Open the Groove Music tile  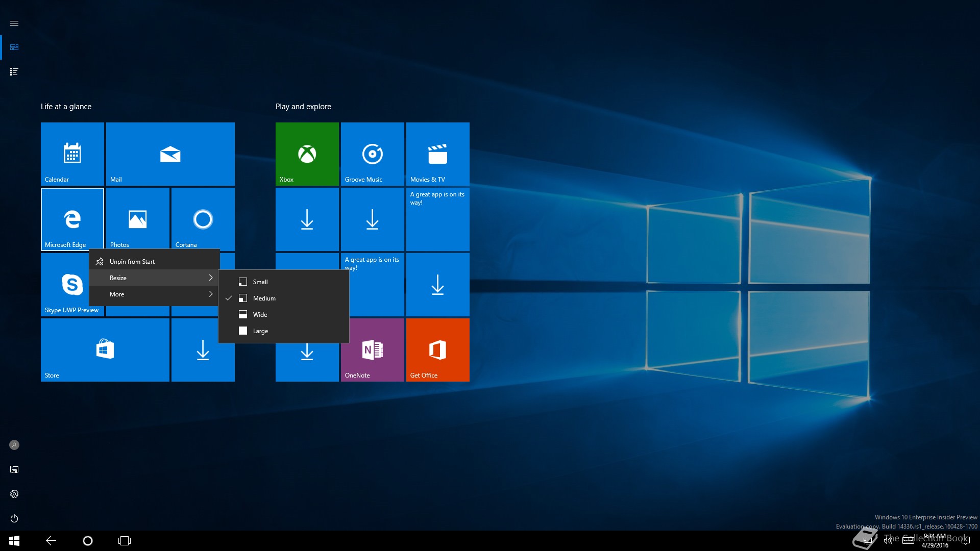(373, 154)
